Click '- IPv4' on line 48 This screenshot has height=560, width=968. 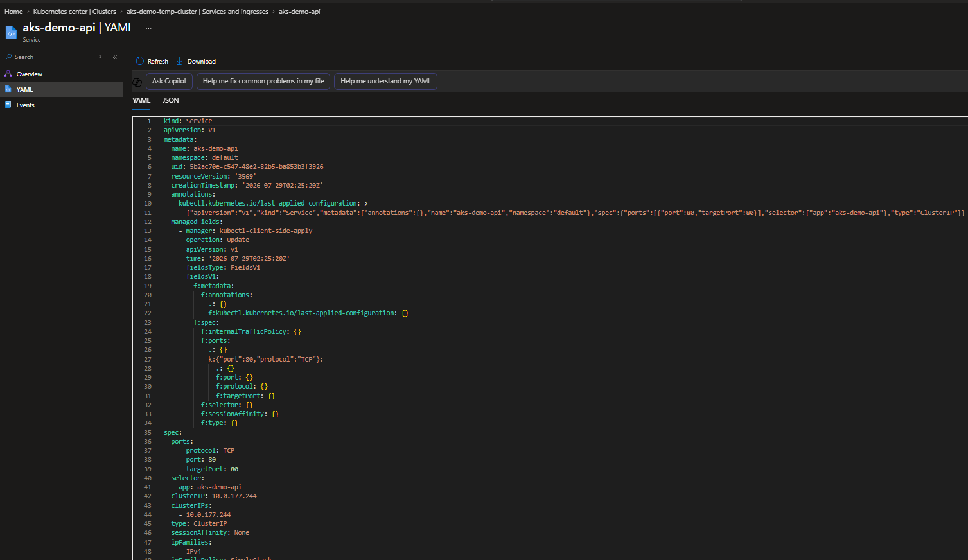point(189,551)
